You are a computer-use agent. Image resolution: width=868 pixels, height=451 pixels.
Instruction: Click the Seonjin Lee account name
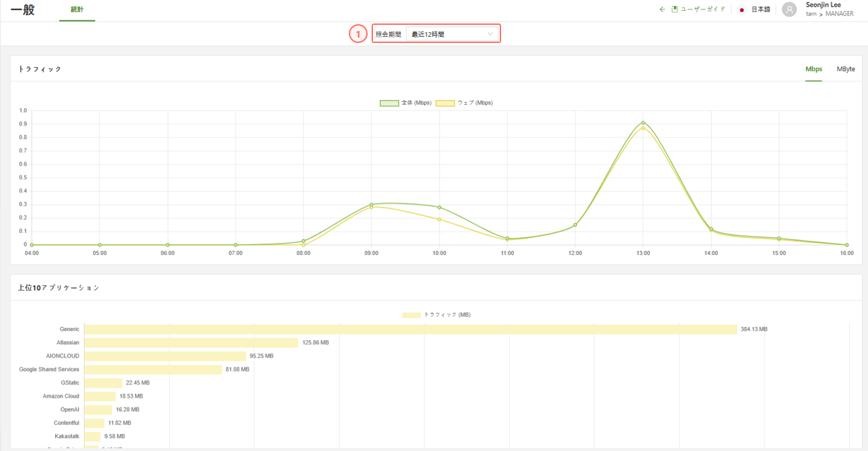pos(822,5)
